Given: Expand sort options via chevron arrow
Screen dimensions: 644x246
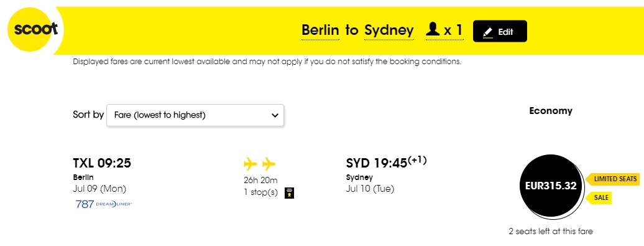Looking at the screenshot, I should pyautogui.click(x=275, y=116).
